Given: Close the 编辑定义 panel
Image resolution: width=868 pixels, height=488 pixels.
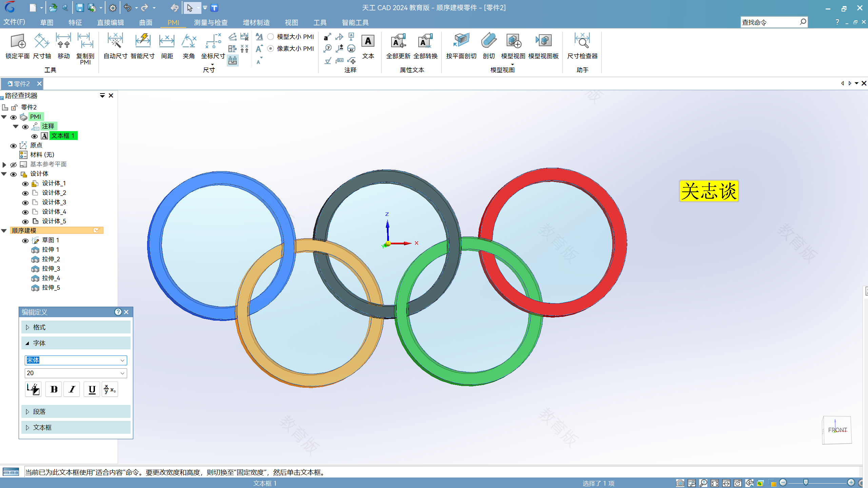Looking at the screenshot, I should pos(126,312).
